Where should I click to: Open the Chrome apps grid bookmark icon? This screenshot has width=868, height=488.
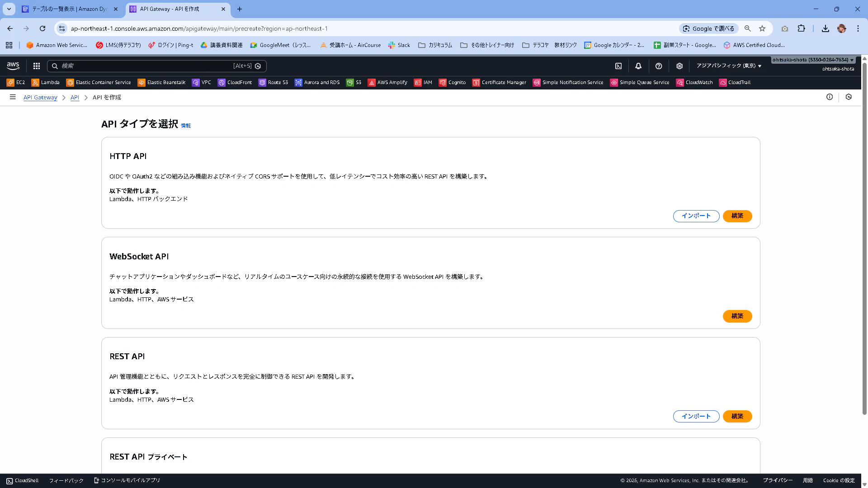(x=9, y=45)
